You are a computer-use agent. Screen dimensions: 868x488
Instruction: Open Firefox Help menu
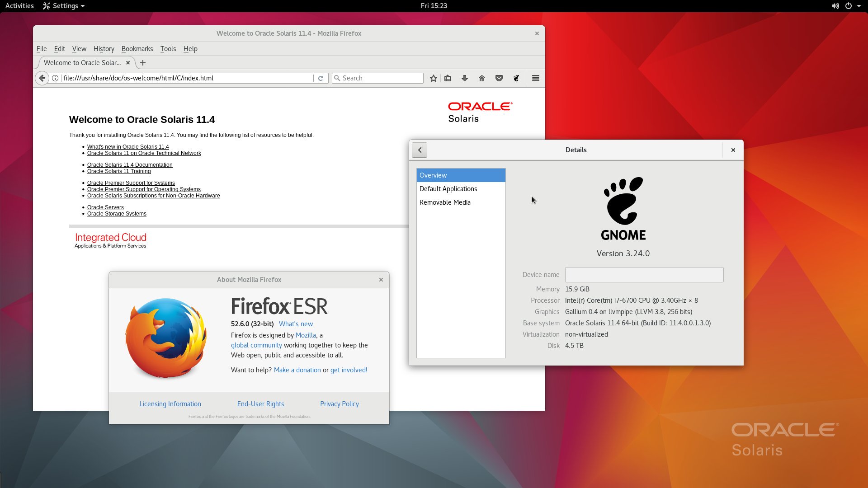tap(190, 49)
